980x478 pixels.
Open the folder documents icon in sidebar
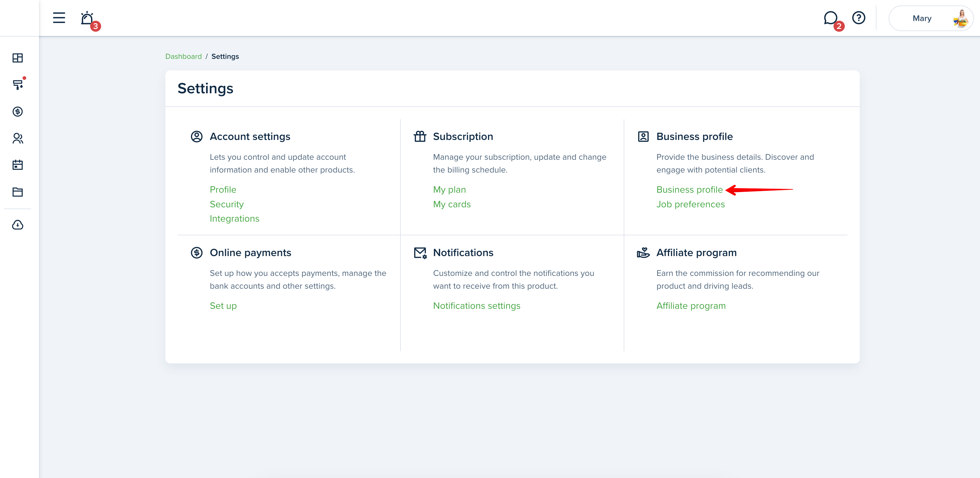(17, 192)
